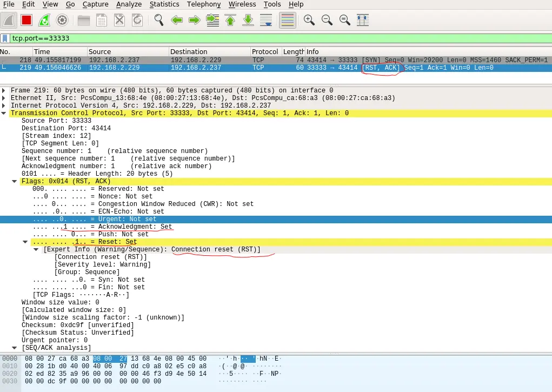
Task: Select the Urgent: Not set line
Action: coord(276,219)
